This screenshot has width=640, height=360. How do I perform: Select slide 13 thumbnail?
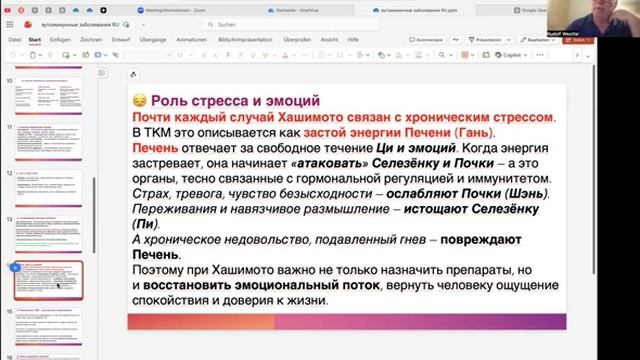point(48,234)
